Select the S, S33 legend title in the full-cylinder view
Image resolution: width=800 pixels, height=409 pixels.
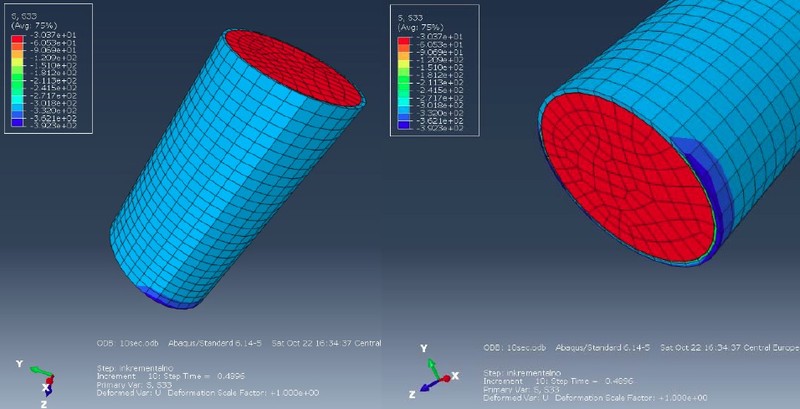click(22, 14)
